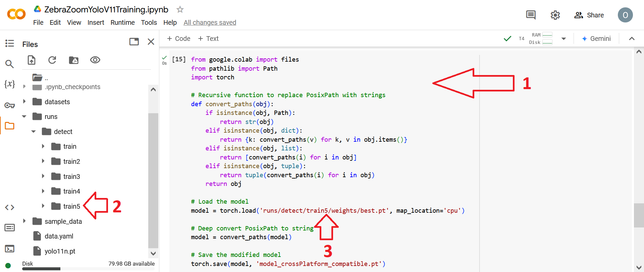Open the Google Drive location icon
Screen dimensions: 644x272
(x=38, y=9)
